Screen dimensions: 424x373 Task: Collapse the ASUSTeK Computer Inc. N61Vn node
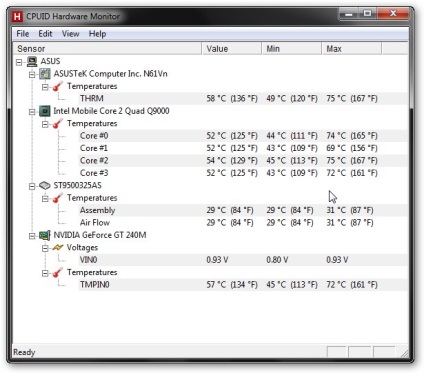(x=32, y=74)
